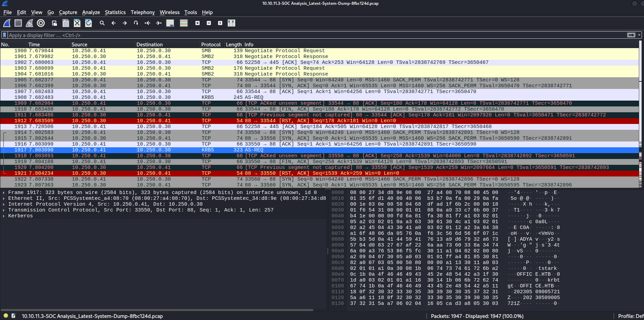The width and height of the screenshot is (644, 320).
Task: Go to specified packet curved arrow icon
Action: tap(136, 23)
